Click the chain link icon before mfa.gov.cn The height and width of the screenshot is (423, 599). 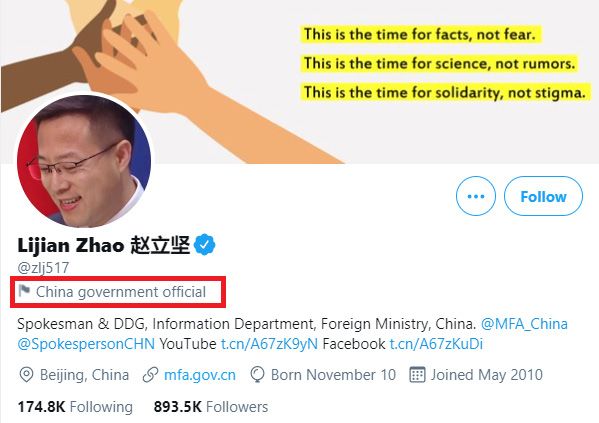pyautogui.click(x=150, y=375)
